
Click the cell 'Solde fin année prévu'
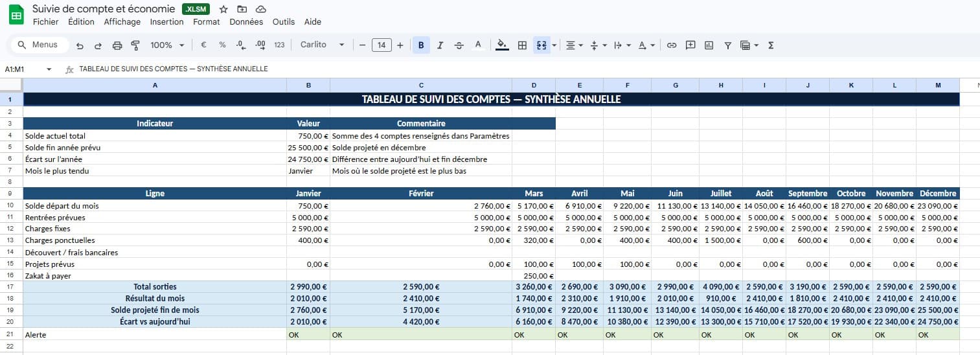coord(155,148)
